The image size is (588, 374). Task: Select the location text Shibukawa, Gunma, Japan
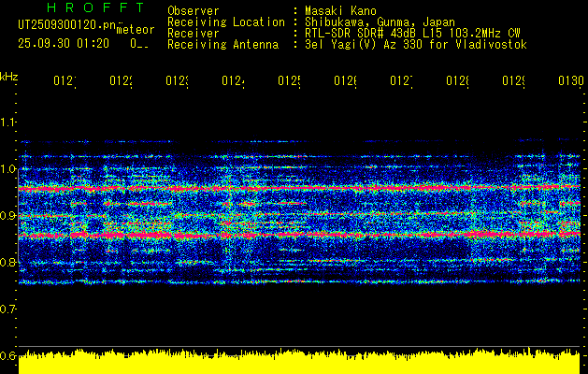pos(380,22)
